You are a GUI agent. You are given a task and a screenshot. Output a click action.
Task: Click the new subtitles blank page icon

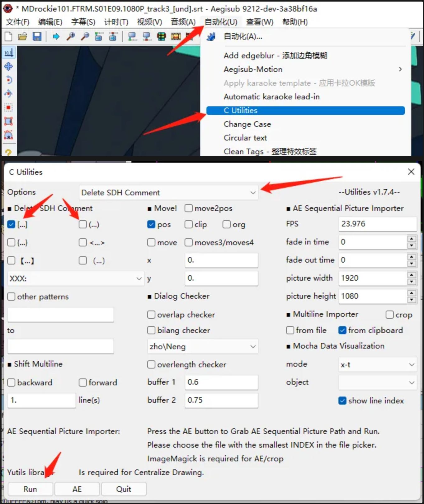(8, 37)
